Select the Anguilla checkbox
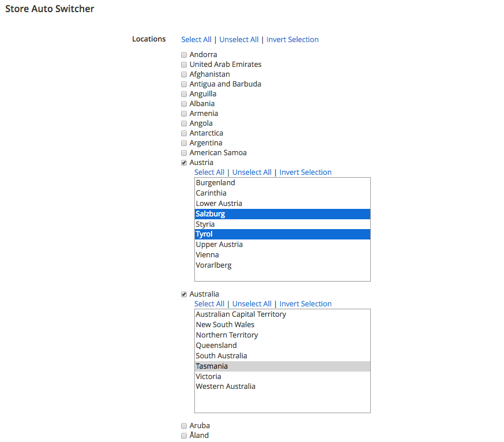 click(x=184, y=94)
